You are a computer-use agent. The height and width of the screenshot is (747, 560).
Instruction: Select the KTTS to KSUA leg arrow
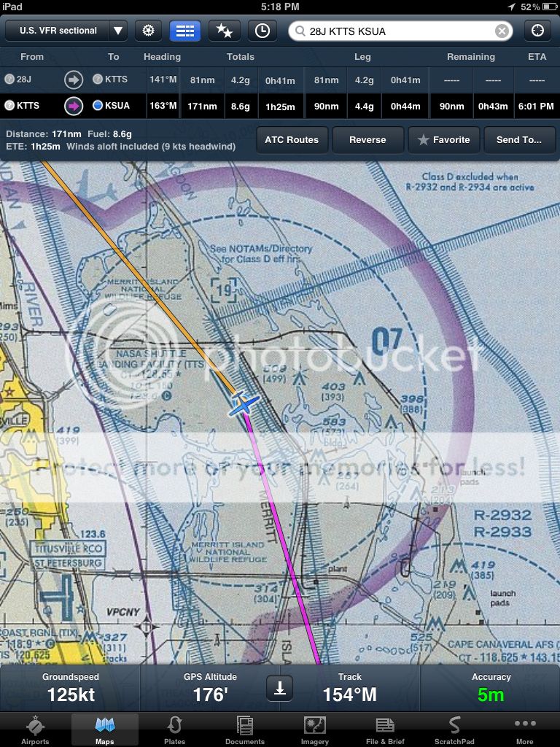click(74, 107)
